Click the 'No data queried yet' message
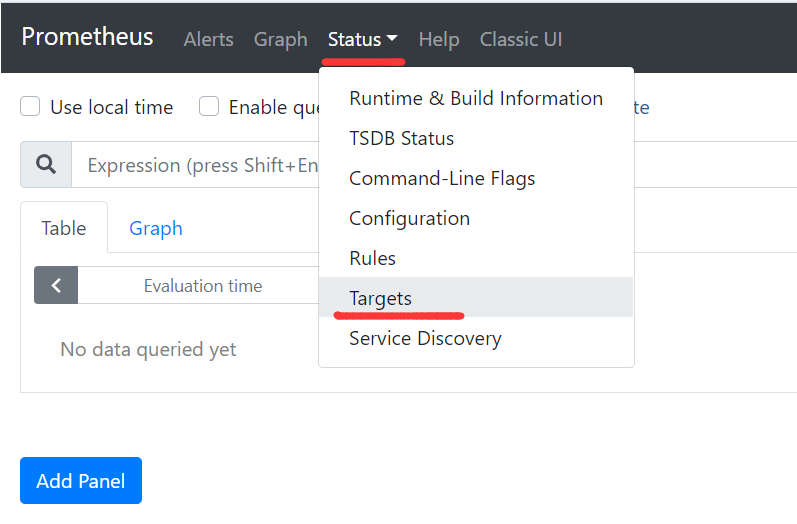This screenshot has height=524, width=797. (x=148, y=349)
